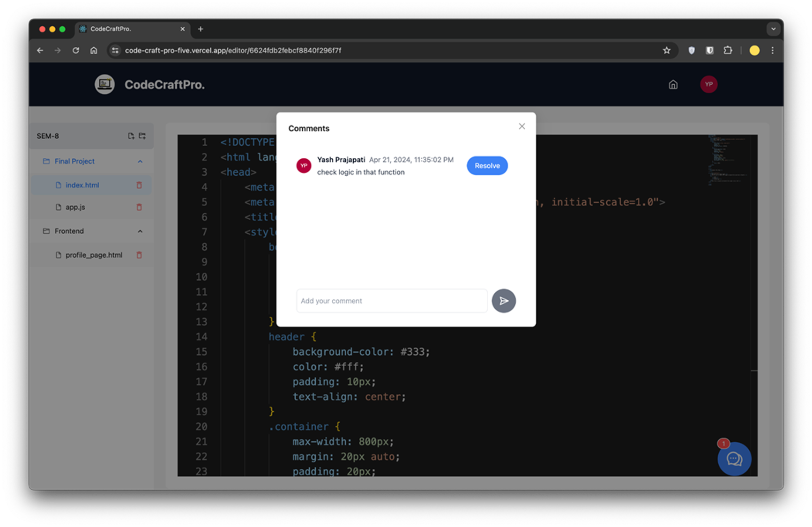Image resolution: width=812 pixels, height=527 pixels.
Task: Collapse the Final Project folder chevron
Action: point(140,162)
